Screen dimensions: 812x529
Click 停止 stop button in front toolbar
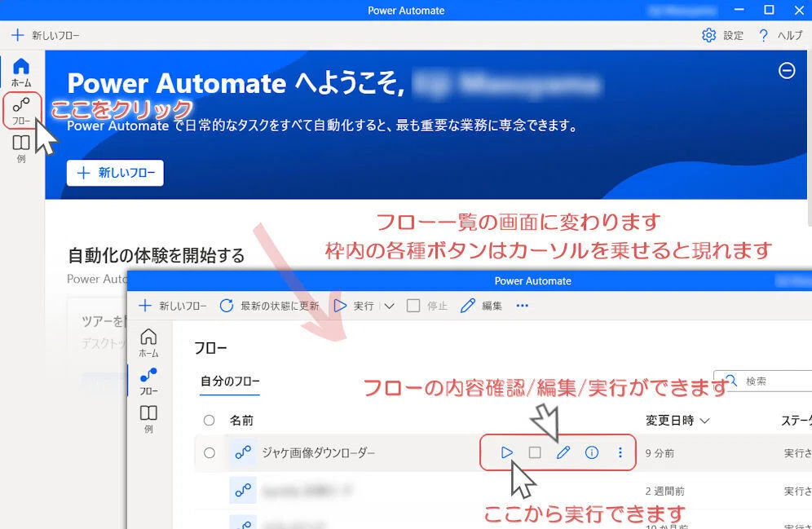(426, 306)
